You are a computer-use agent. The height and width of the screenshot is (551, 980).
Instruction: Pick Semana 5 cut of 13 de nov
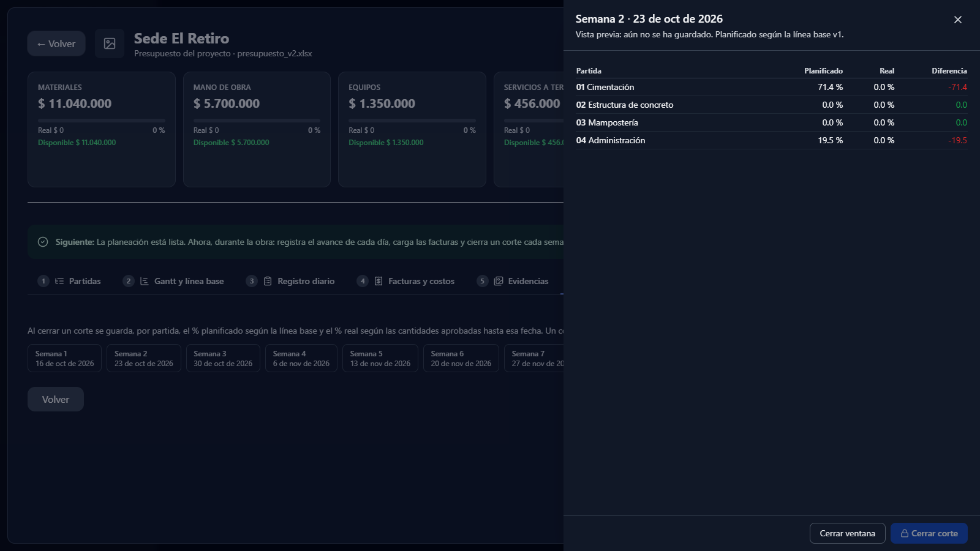pyautogui.click(x=380, y=358)
